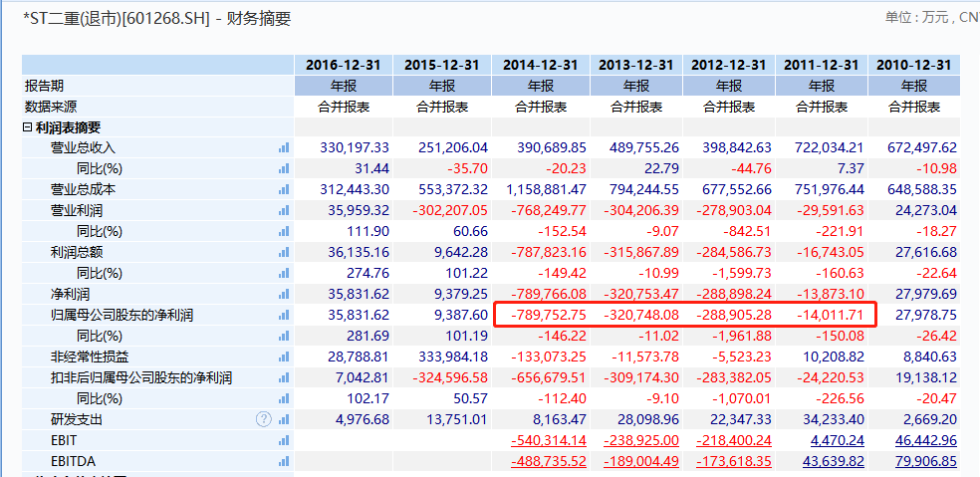Collapse the 利润表摘要 section

(x=27, y=127)
